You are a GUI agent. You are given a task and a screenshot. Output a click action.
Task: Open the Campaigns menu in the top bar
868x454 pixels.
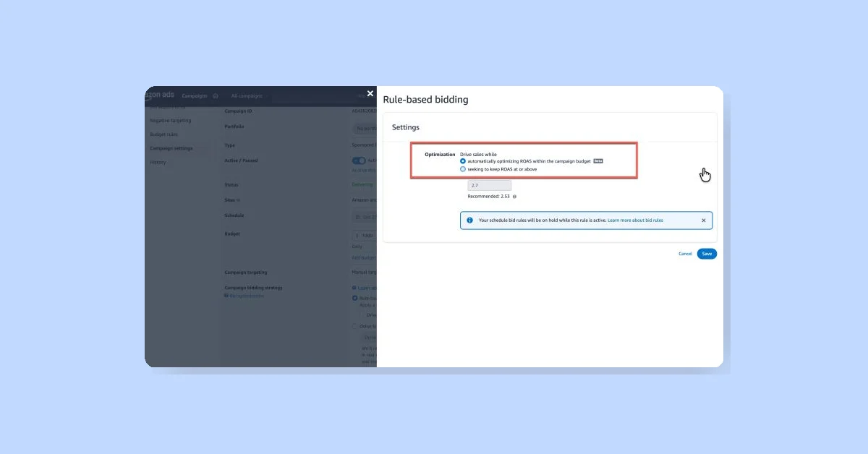[x=194, y=95]
